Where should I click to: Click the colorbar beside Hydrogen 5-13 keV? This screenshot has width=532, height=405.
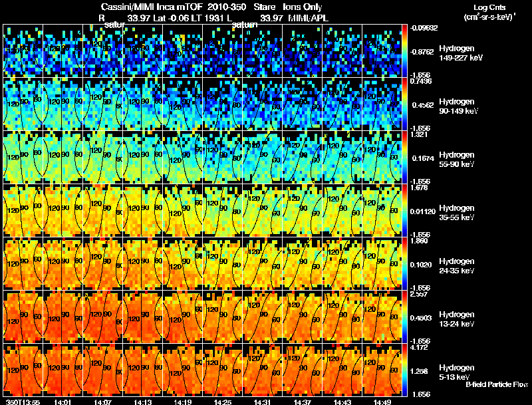[x=404, y=370]
